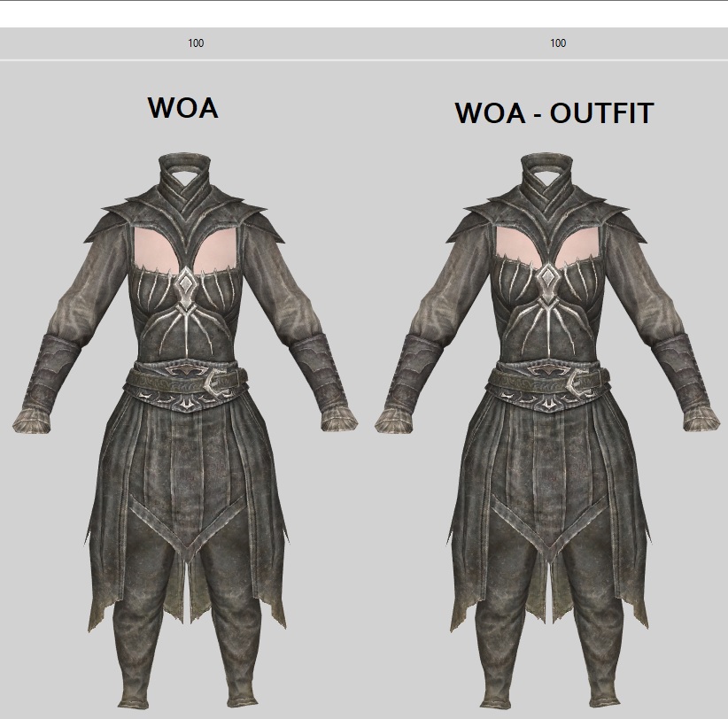The height and width of the screenshot is (719, 728).
Task: Select the WOA title text
Action: point(182,108)
